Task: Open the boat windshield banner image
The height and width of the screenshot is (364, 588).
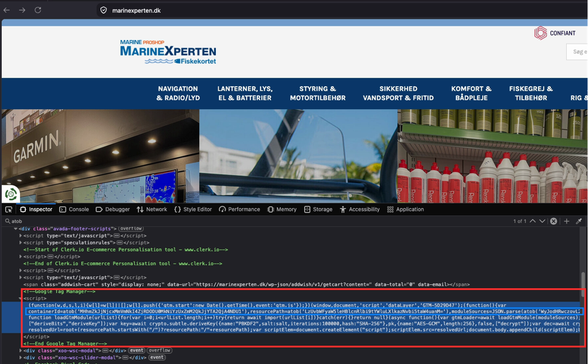Action: tap(298, 156)
